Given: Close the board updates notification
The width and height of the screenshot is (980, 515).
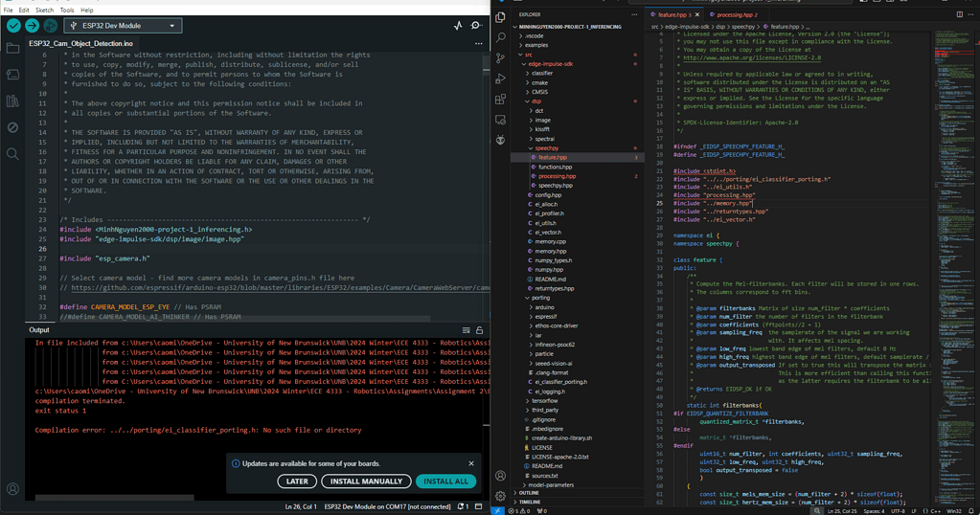Looking at the screenshot, I should [x=471, y=463].
